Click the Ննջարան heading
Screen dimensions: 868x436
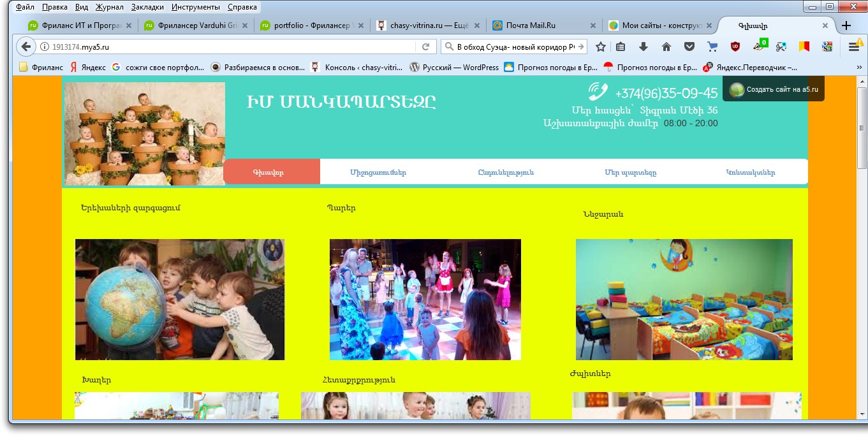click(603, 214)
